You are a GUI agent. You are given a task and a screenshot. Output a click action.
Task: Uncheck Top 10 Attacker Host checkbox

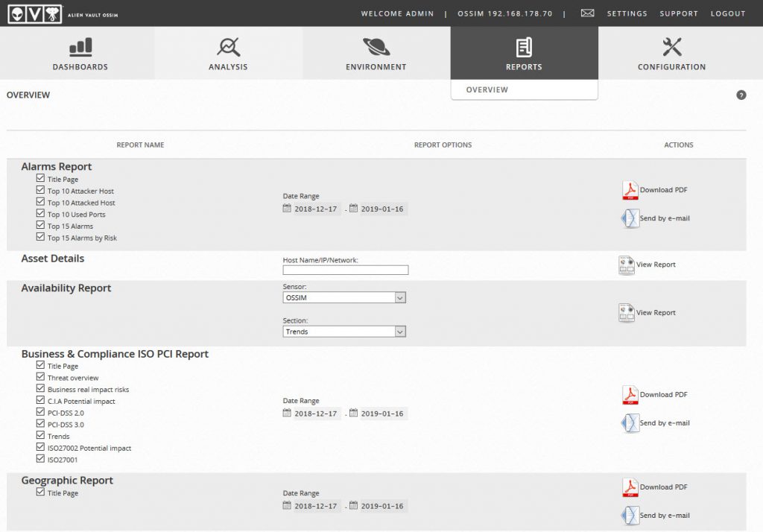coord(40,191)
